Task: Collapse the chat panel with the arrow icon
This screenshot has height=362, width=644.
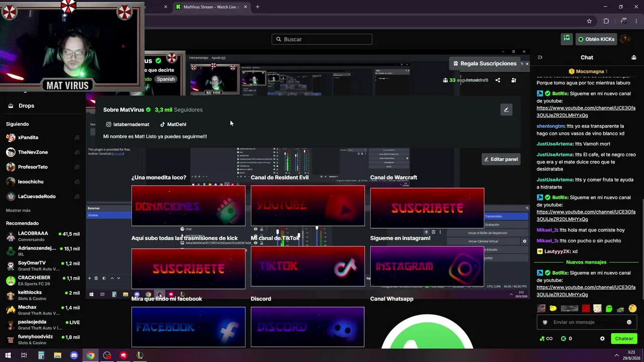Action: pyautogui.click(x=540, y=57)
